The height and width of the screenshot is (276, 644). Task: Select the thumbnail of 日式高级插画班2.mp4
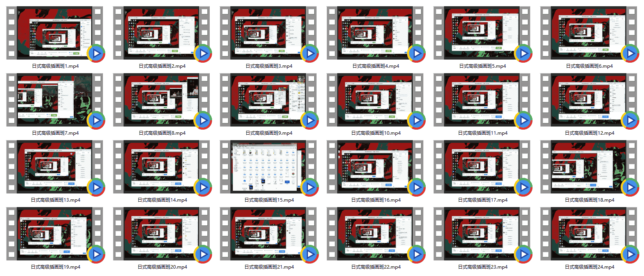tap(162, 33)
